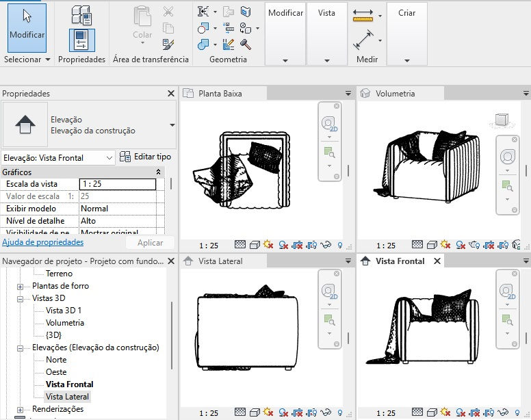This screenshot has height=420, width=531.
Task: Toggle Crop View in Planta Baixa view bar
Action: (x=298, y=244)
